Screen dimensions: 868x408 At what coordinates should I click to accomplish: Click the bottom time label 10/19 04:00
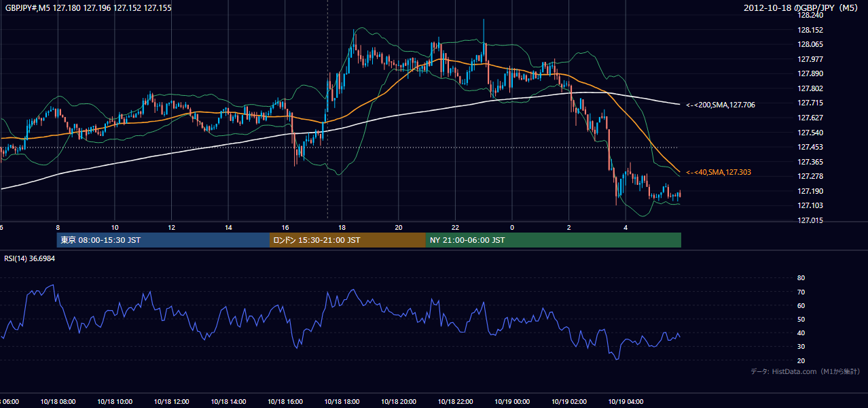[625, 401]
